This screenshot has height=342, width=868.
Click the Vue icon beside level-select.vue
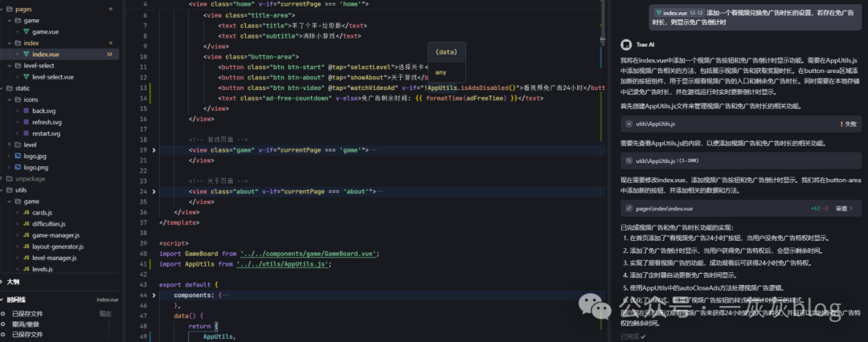pos(26,77)
